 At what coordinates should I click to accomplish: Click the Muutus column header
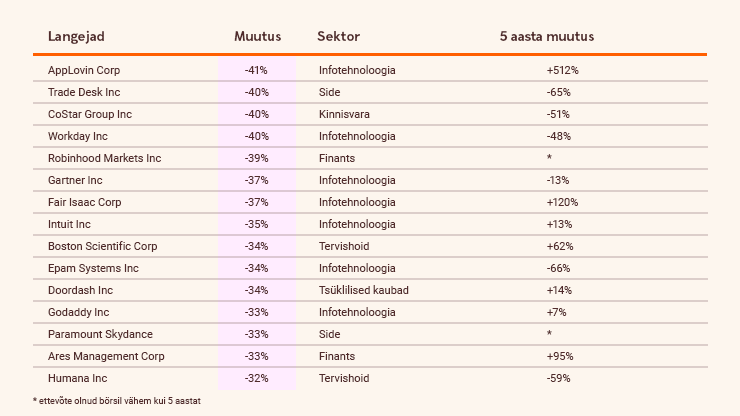coord(257,37)
